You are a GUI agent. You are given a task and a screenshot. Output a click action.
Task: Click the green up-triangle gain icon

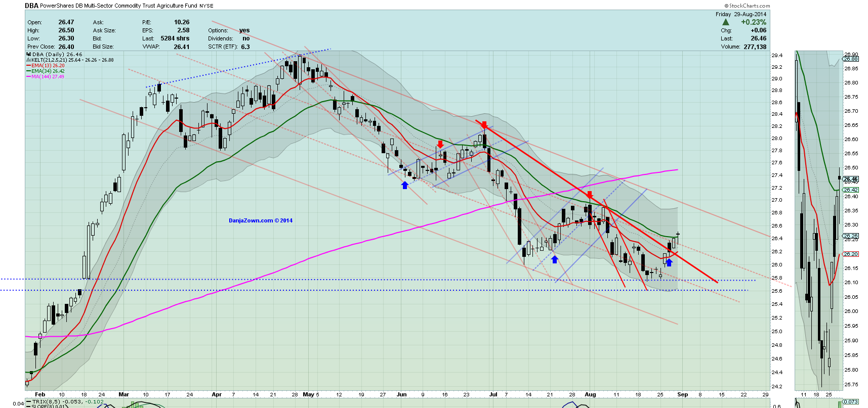tap(725, 22)
